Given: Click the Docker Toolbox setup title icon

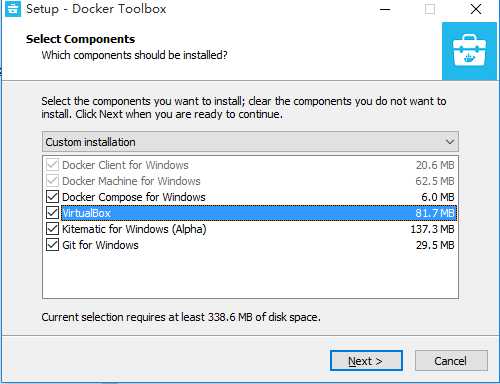Looking at the screenshot, I should tap(13, 9).
